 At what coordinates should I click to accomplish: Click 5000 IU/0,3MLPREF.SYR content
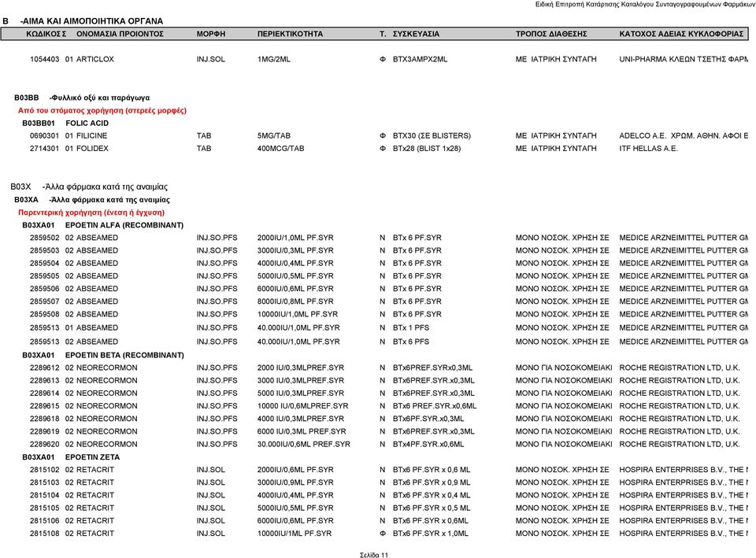300,394
